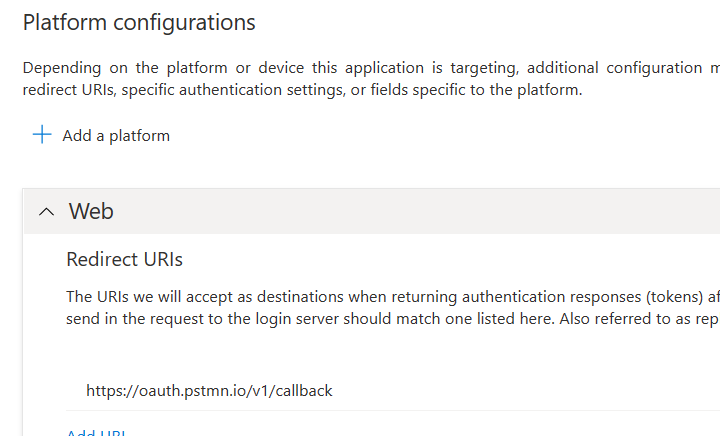Screen dimensions: 720x436
Task: Click the plus icon beside Add a platform
Action: point(42,135)
